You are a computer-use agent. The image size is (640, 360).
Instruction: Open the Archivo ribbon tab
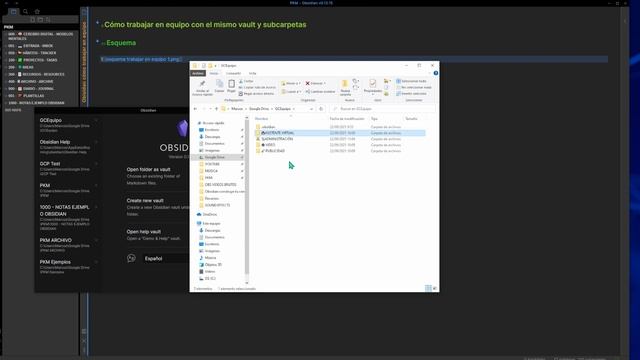198,73
